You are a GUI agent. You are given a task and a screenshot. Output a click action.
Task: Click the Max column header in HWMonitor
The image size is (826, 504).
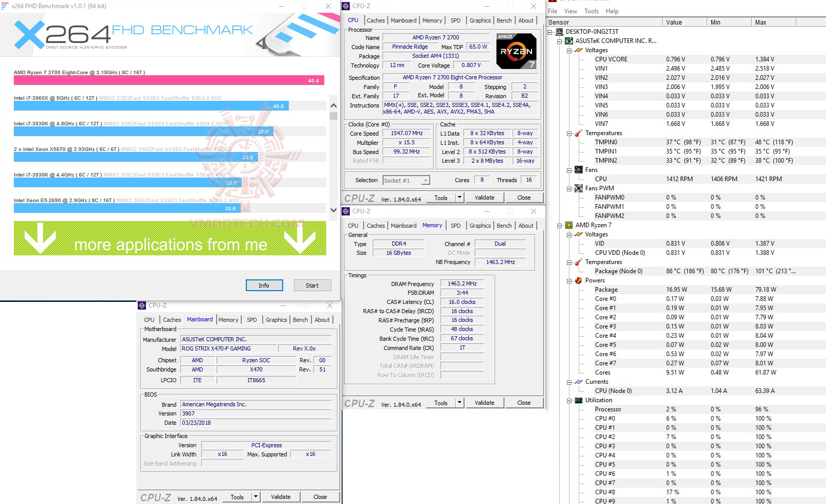[x=774, y=23]
